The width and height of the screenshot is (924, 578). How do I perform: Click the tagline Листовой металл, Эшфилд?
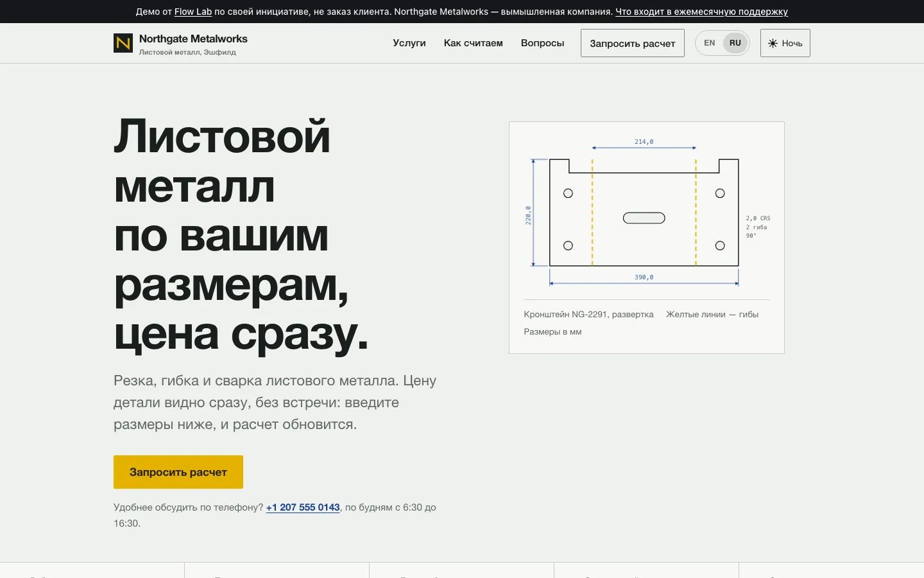tap(187, 52)
